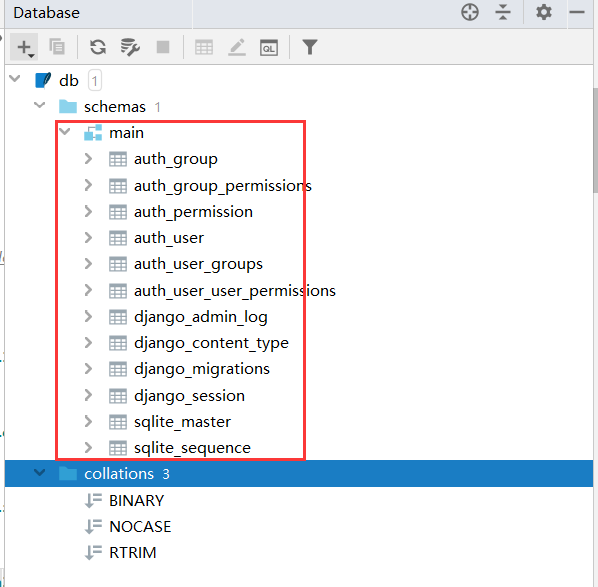The height and width of the screenshot is (587, 598).
Task: Collapse the schemas folder node
Action: pos(40,105)
